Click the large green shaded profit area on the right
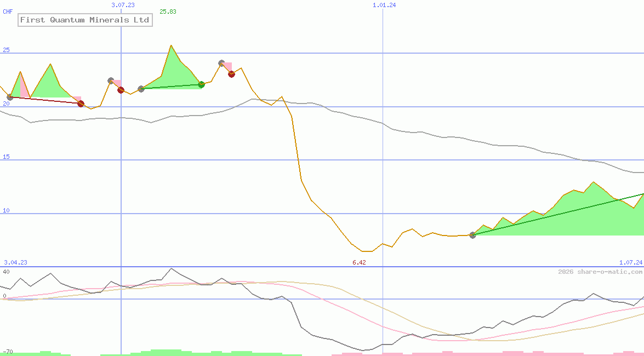Image resolution: width=644 pixels, height=356 pixels. [x=575, y=219]
